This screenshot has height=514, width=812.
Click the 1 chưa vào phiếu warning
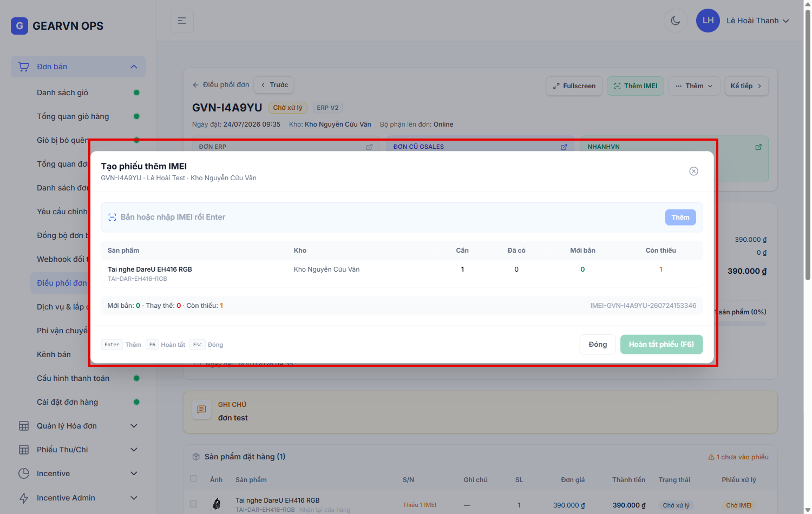click(738, 457)
